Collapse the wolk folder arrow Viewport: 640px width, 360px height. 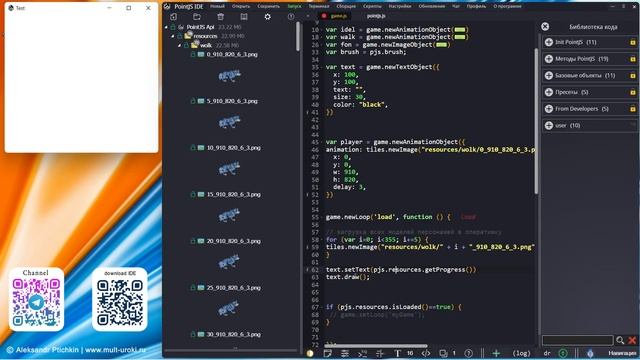180,45
